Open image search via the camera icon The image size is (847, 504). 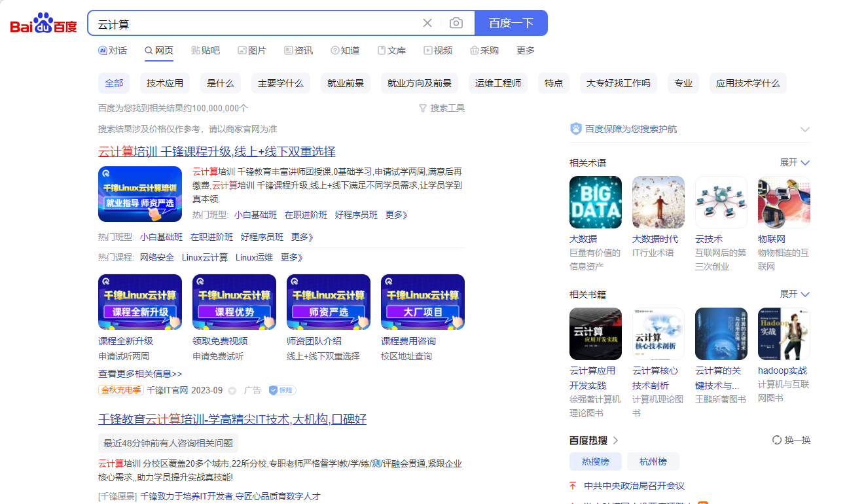click(456, 23)
